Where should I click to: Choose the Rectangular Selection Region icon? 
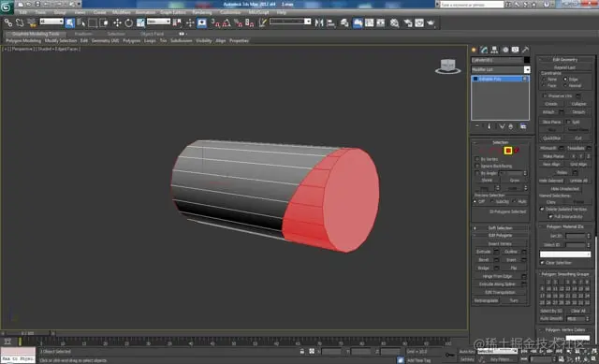click(x=93, y=22)
